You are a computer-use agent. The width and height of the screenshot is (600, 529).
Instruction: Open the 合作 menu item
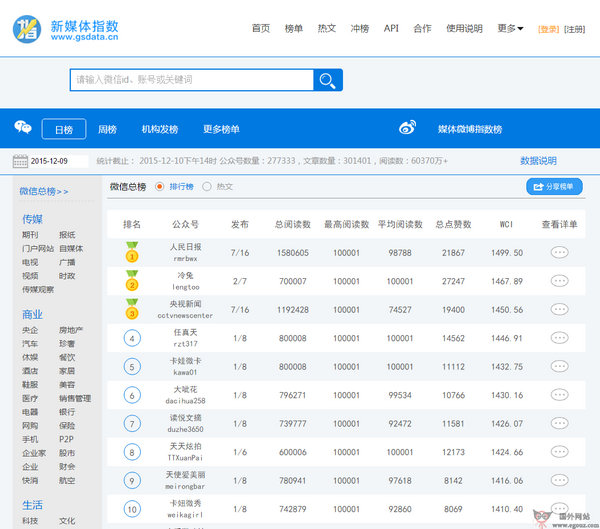click(422, 28)
